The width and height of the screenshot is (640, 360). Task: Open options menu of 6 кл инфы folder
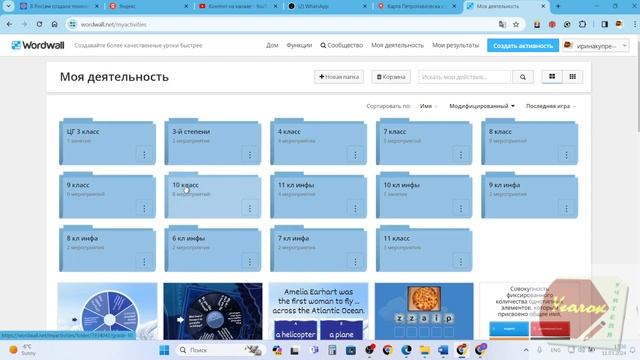pyautogui.click(x=250, y=262)
